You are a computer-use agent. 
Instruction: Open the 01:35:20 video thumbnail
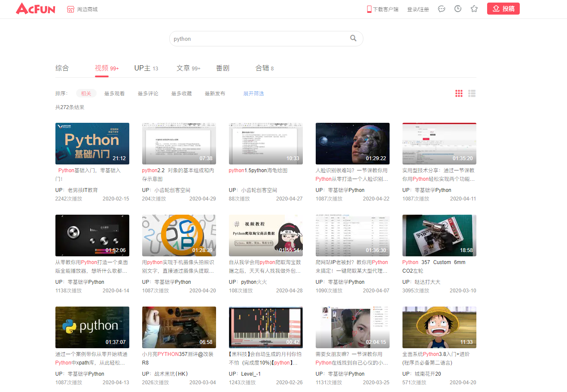click(x=439, y=143)
